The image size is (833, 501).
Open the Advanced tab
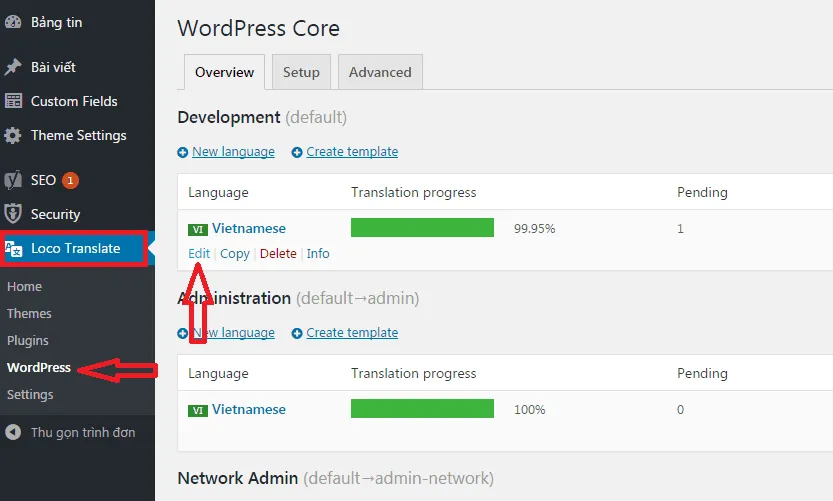click(380, 72)
